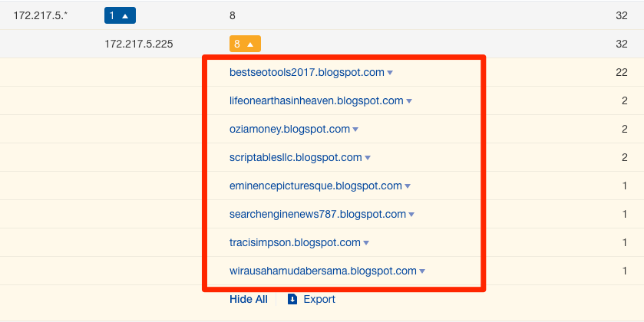Image resolution: width=644 pixels, height=322 pixels.
Task: Click Hide All link
Action: pyautogui.click(x=249, y=300)
